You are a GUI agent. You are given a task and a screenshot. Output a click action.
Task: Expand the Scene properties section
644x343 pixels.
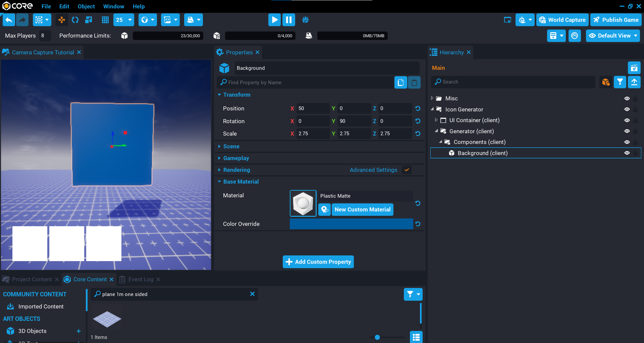coord(231,146)
